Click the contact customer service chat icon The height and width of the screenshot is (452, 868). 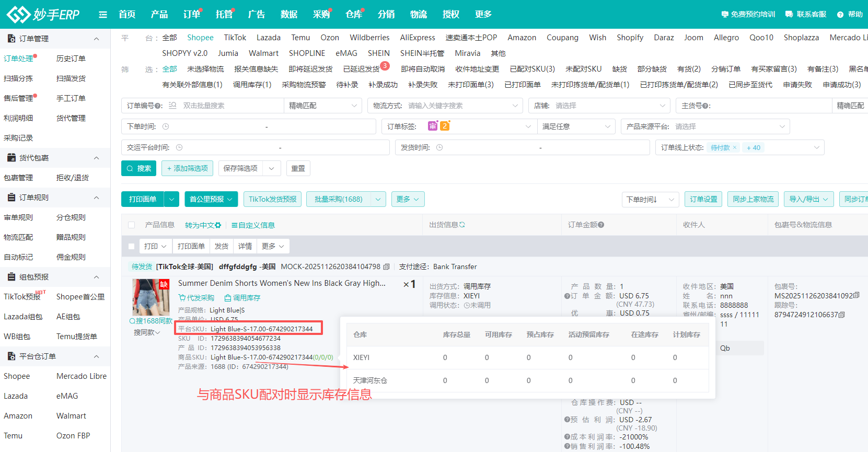789,15
